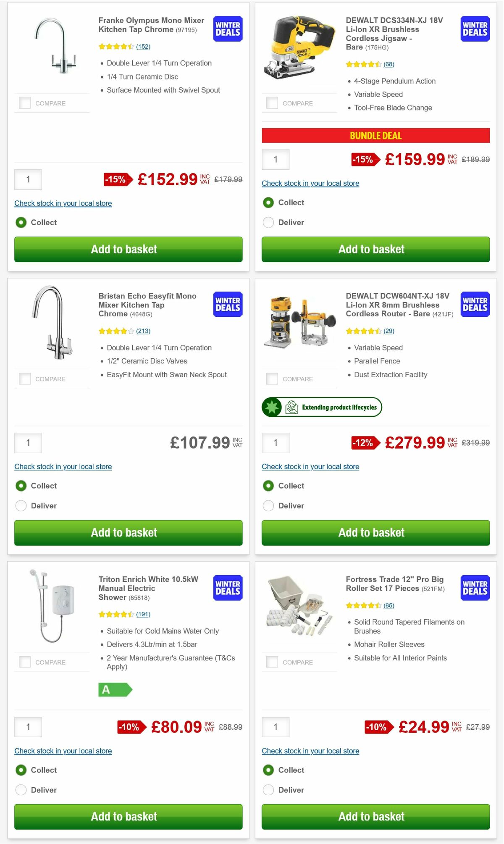The width and height of the screenshot is (504, 844).
Task: Click the red Bundle Deal banner
Action: coord(376,136)
